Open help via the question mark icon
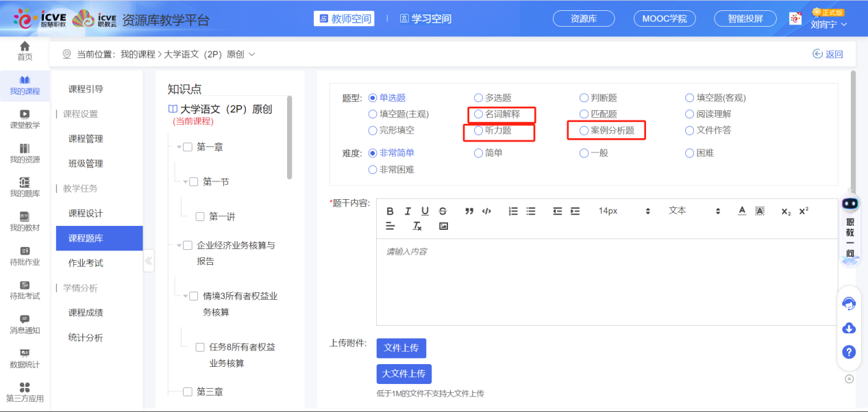The image size is (868, 412). 849,352
